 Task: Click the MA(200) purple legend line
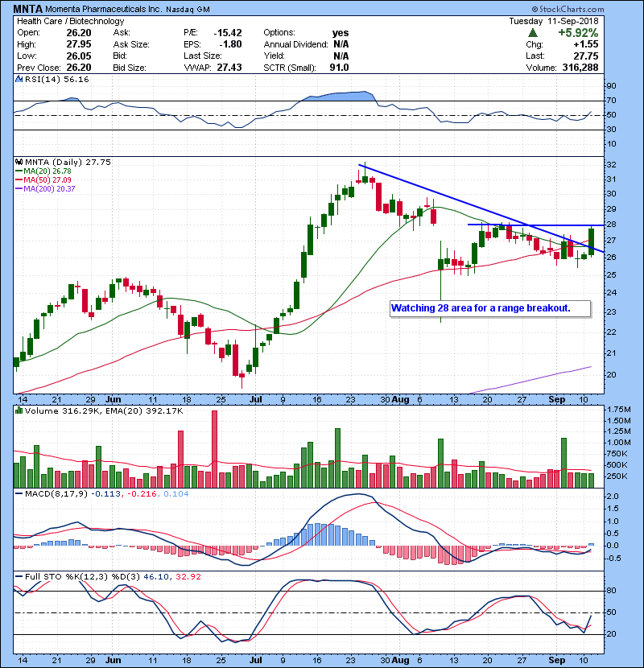point(19,188)
